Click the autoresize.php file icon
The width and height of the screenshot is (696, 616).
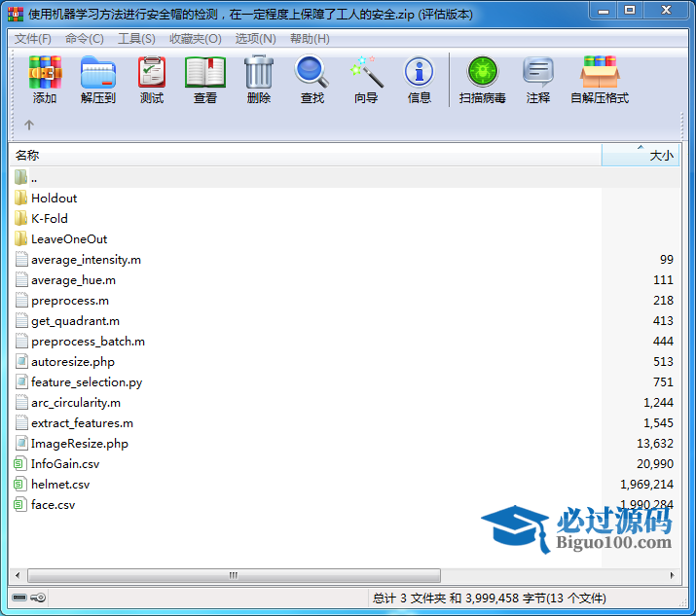pos(21,361)
